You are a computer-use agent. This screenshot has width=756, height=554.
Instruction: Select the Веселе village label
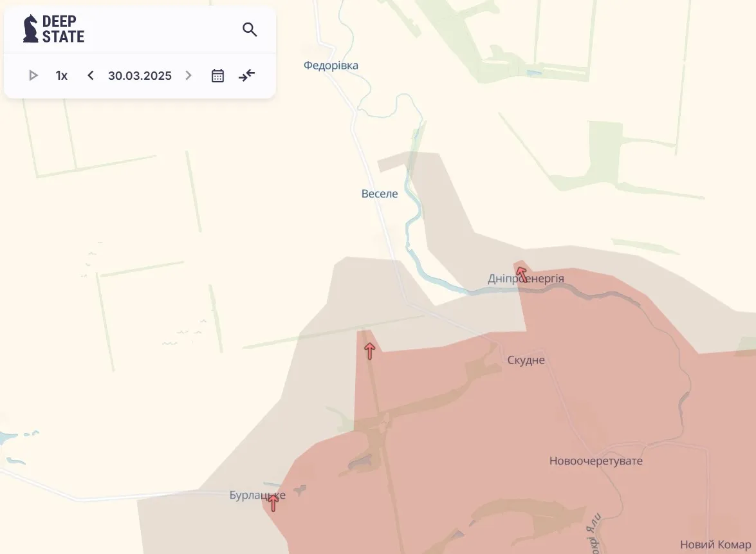point(380,194)
